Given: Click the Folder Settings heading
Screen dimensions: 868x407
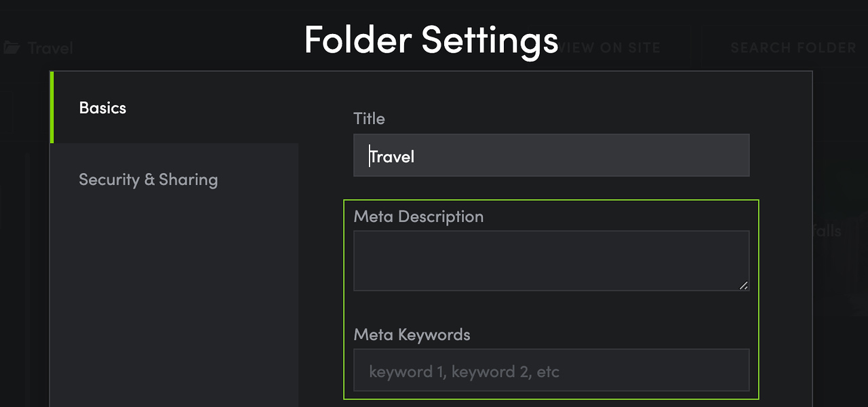Looking at the screenshot, I should (x=431, y=39).
